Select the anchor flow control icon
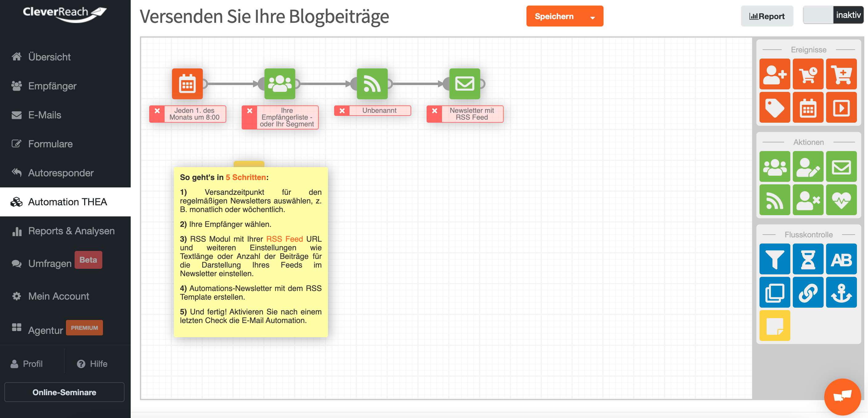Image resolution: width=868 pixels, height=418 pixels. pos(841,292)
